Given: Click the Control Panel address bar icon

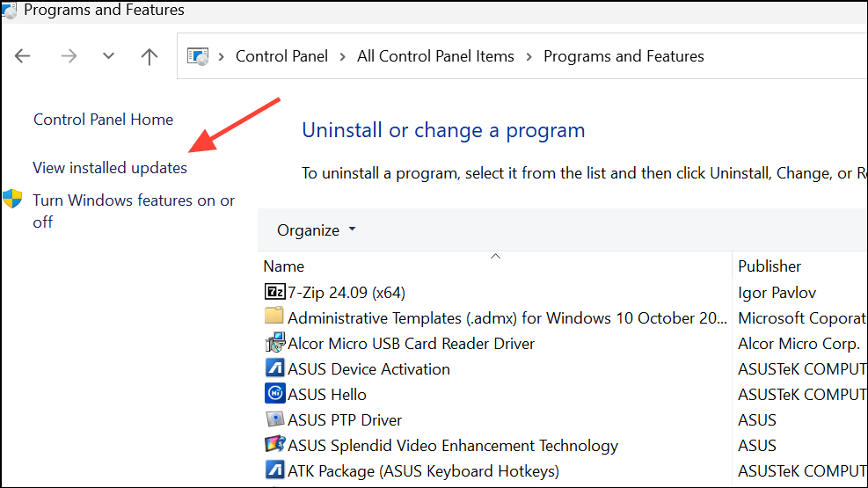Looking at the screenshot, I should [x=199, y=56].
